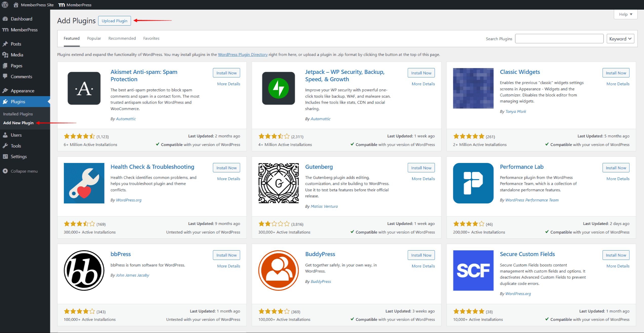This screenshot has width=644, height=333.
Task: Click the WordPress logo in admin bar
Action: click(x=5, y=5)
